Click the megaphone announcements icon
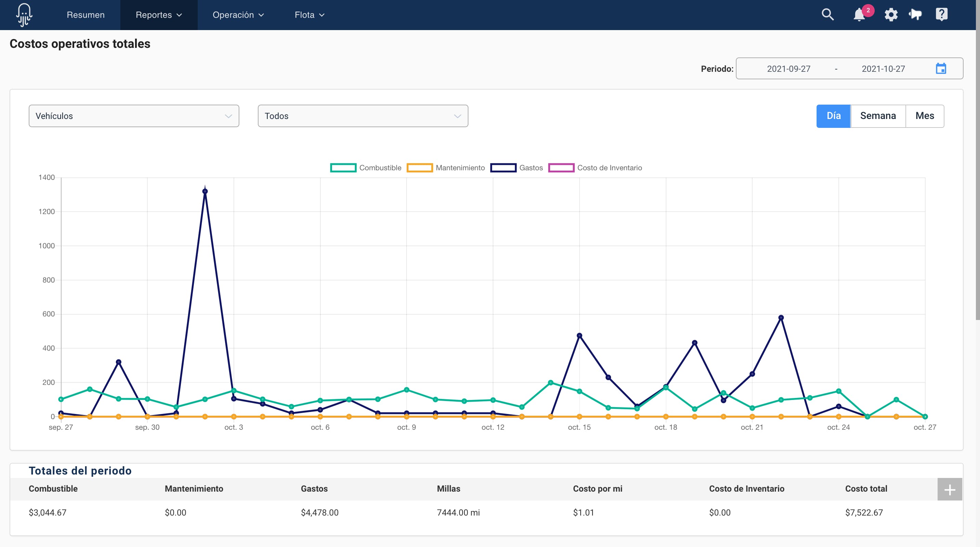This screenshot has width=980, height=547. [x=915, y=15]
